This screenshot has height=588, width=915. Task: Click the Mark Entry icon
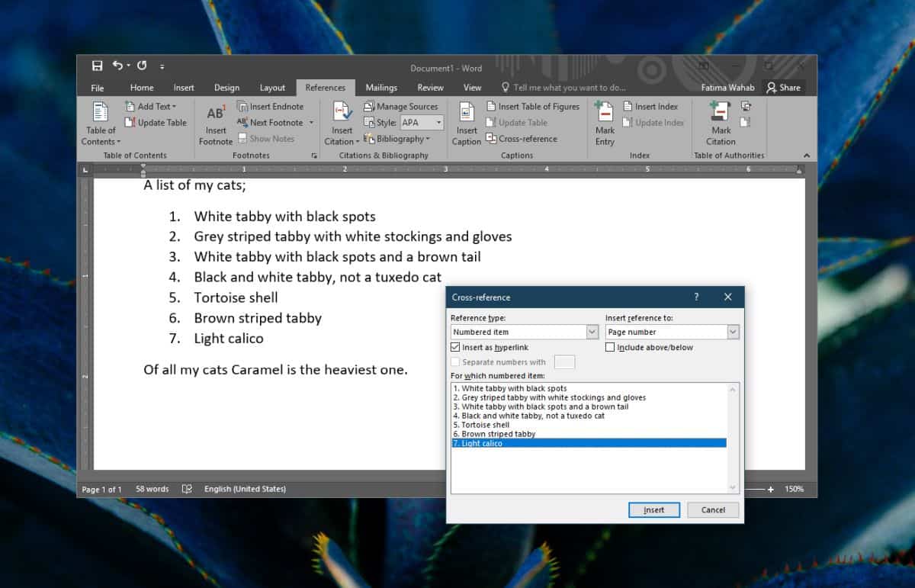click(x=605, y=112)
